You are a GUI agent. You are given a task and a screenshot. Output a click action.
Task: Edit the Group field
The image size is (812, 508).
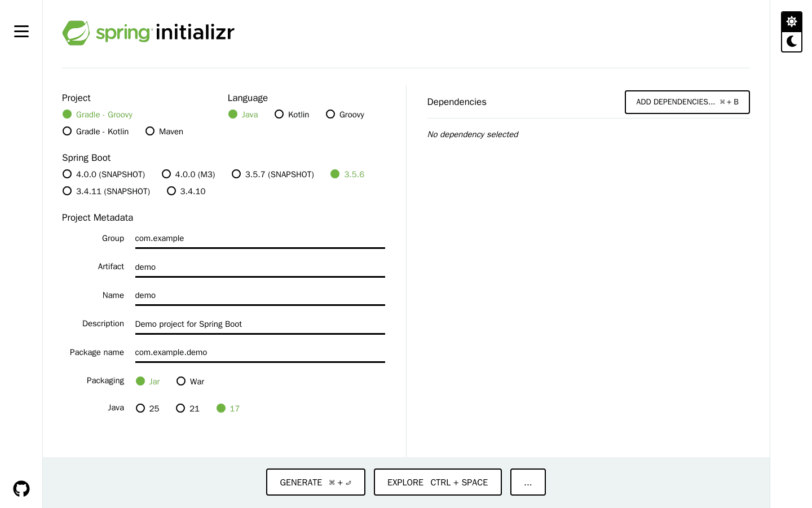click(x=259, y=238)
